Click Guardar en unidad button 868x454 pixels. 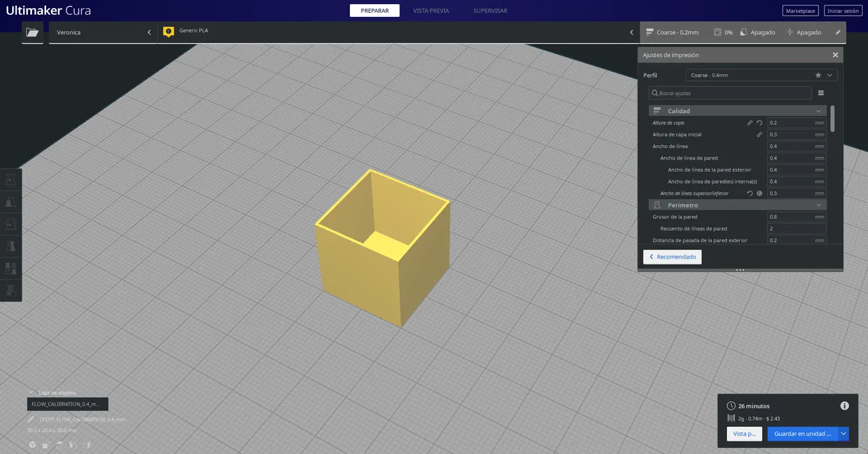pyautogui.click(x=803, y=434)
